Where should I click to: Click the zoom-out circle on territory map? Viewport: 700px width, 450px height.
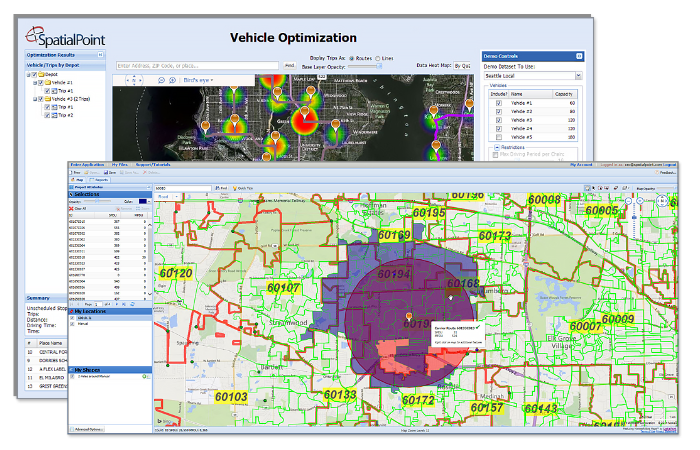(629, 201)
